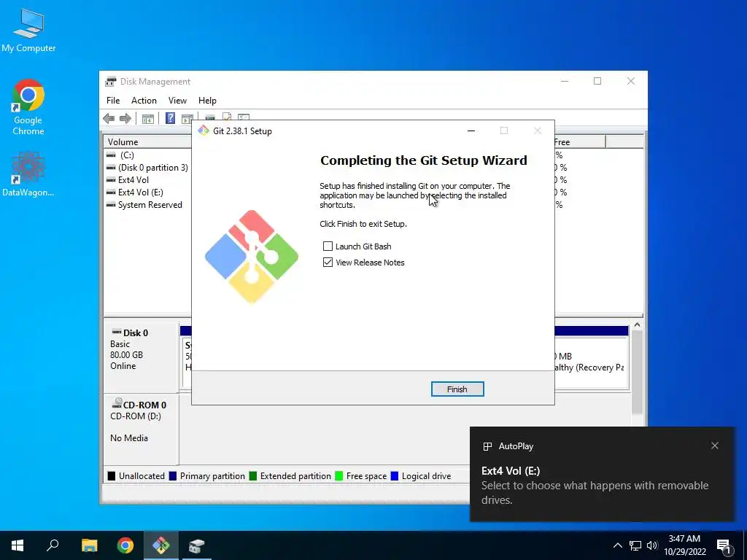This screenshot has width=747, height=560.
Task: Click the CD-ROM 0 No Media panel
Action: (x=141, y=429)
